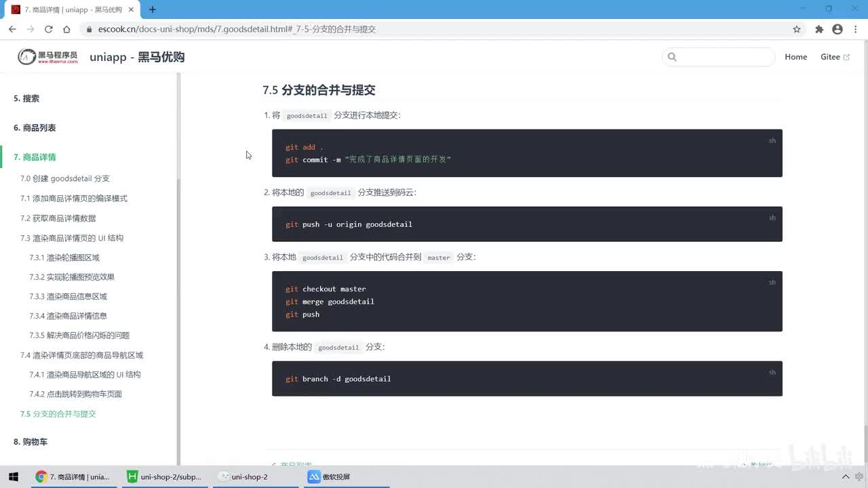Viewport: 868px width, 488px height.
Task: Switch to HBuilderX uni-shop-2/subp taskbar item
Action: click(165, 476)
